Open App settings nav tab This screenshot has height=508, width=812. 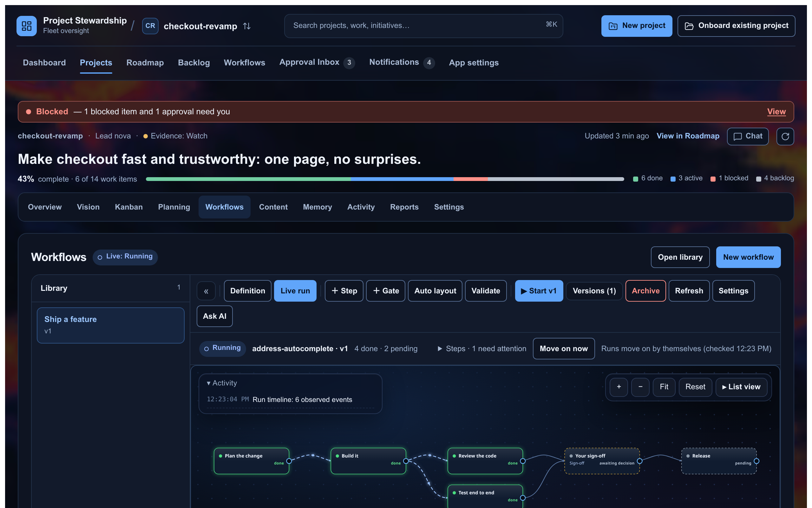point(474,63)
